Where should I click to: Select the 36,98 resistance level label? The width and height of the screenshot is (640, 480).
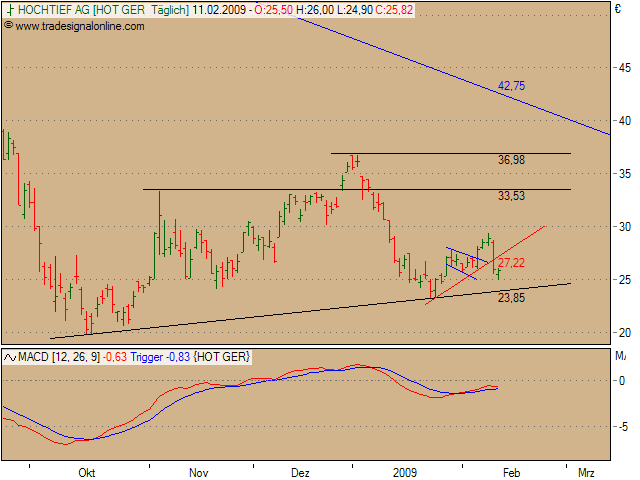pyautogui.click(x=511, y=160)
